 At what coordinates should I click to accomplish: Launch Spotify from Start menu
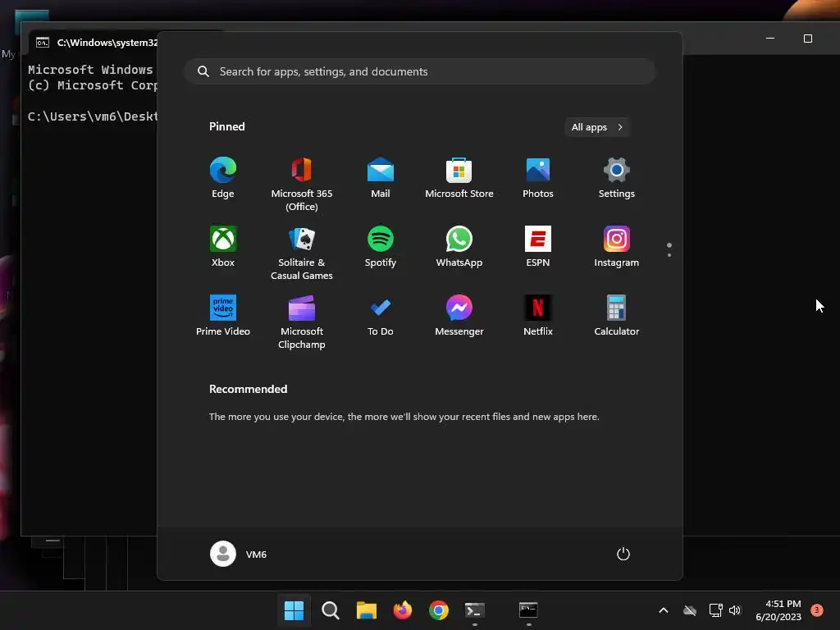tap(381, 247)
